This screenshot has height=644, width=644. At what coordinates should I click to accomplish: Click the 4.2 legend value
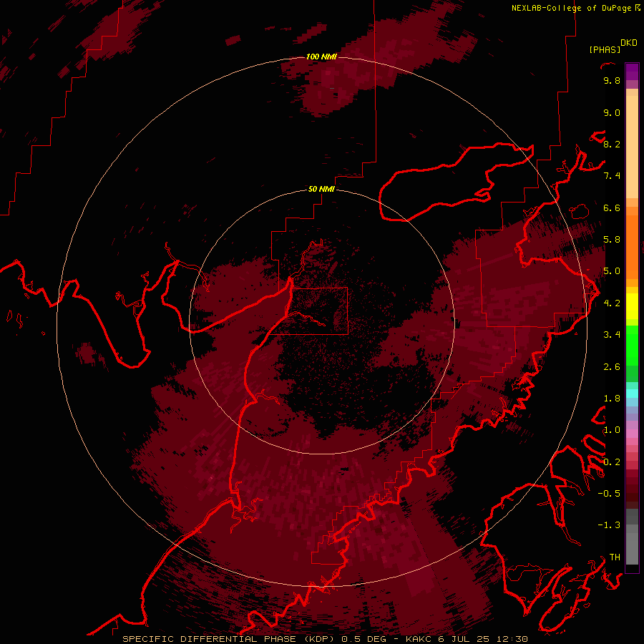[x=612, y=303]
